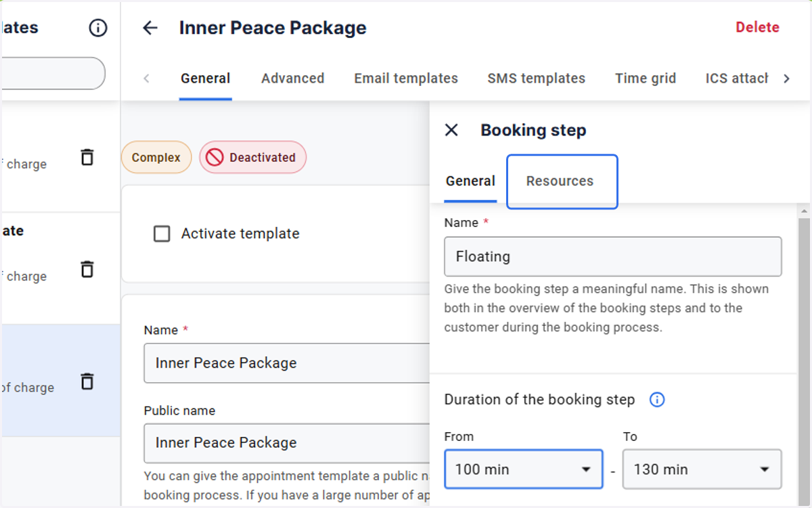Open the From duration dropdown showing 100 min
Image resolution: width=812 pixels, height=508 pixels.
[523, 469]
